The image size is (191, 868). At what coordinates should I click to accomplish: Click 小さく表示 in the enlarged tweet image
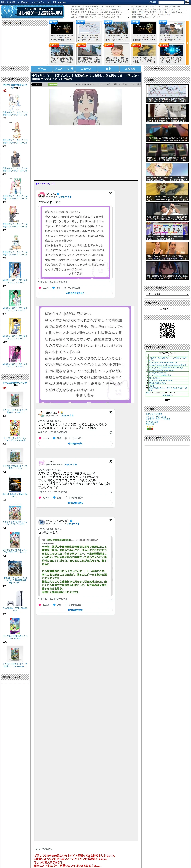pos(85,395)
